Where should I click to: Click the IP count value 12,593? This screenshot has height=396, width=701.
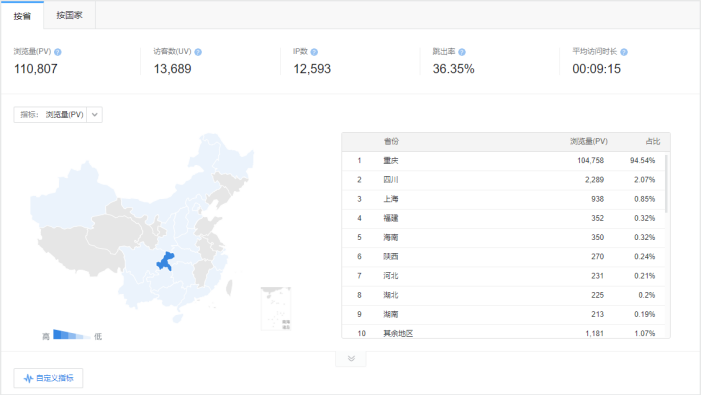pyautogui.click(x=312, y=69)
